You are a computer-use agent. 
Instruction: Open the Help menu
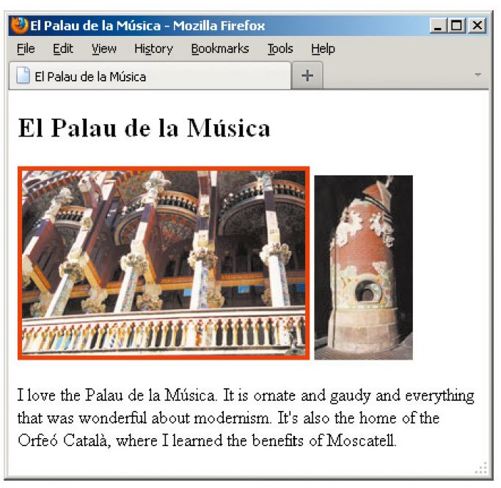[323, 49]
